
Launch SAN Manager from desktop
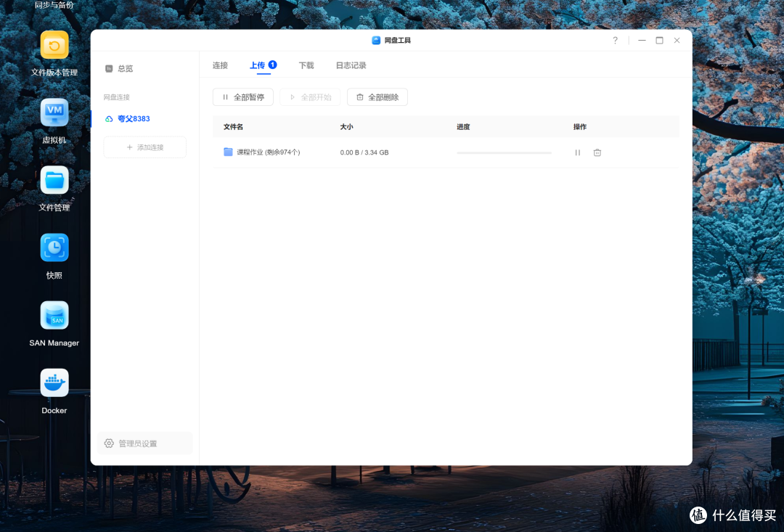[x=54, y=315]
